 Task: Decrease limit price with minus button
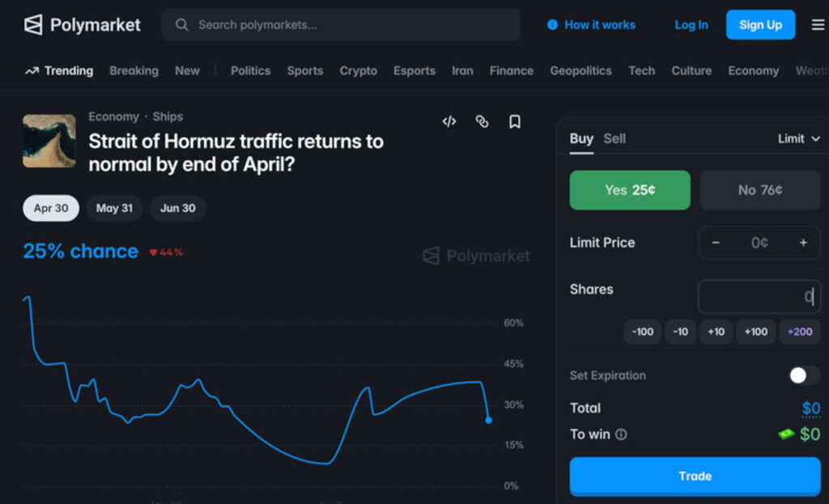point(716,243)
